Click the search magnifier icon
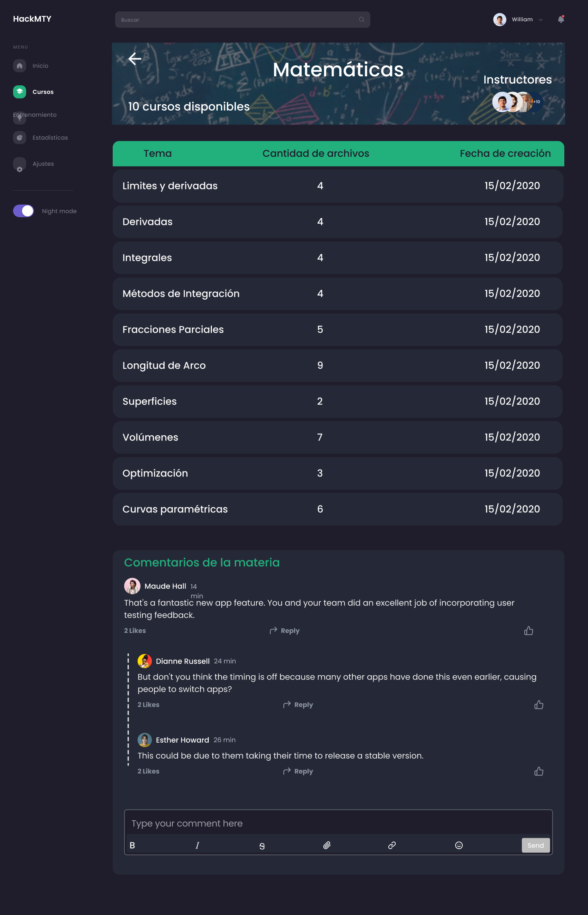This screenshot has width=588, height=915. click(x=361, y=20)
